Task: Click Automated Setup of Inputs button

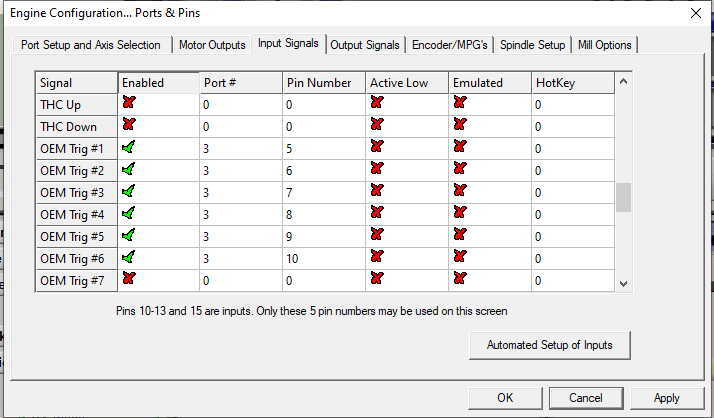Action: pyautogui.click(x=550, y=345)
